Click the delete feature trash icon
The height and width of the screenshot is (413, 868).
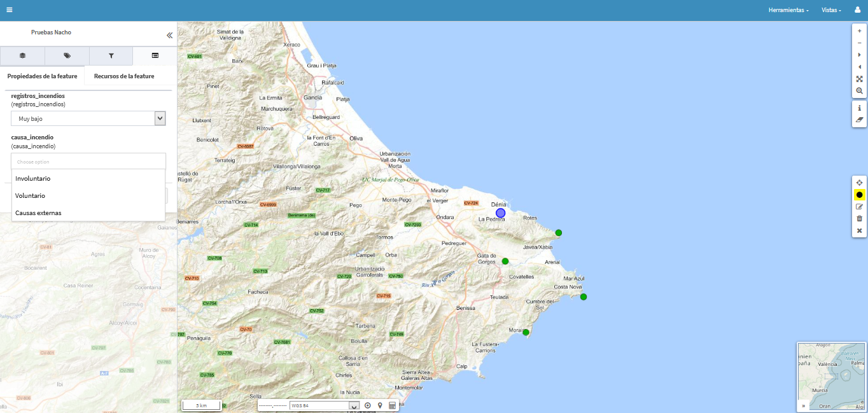coord(859,218)
